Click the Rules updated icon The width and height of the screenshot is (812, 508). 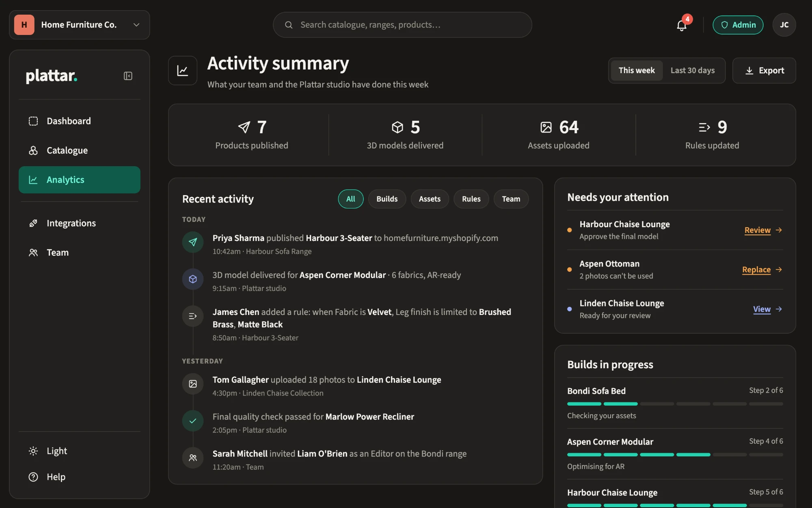tap(704, 127)
